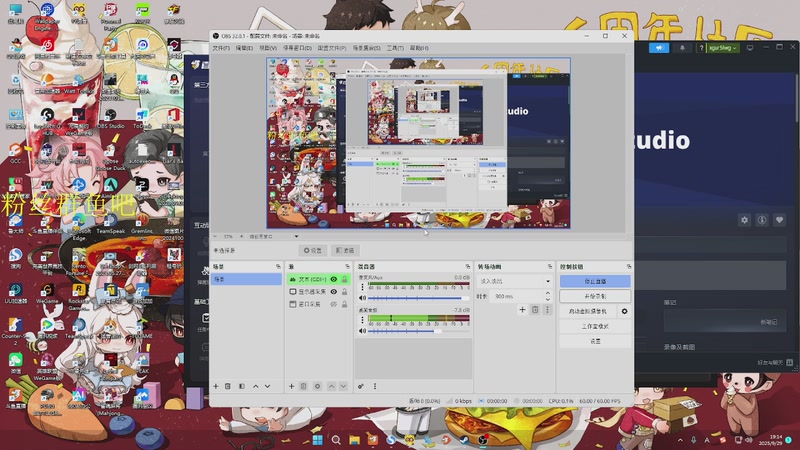Float the Audio Mixer dock popout icon

[468, 267]
